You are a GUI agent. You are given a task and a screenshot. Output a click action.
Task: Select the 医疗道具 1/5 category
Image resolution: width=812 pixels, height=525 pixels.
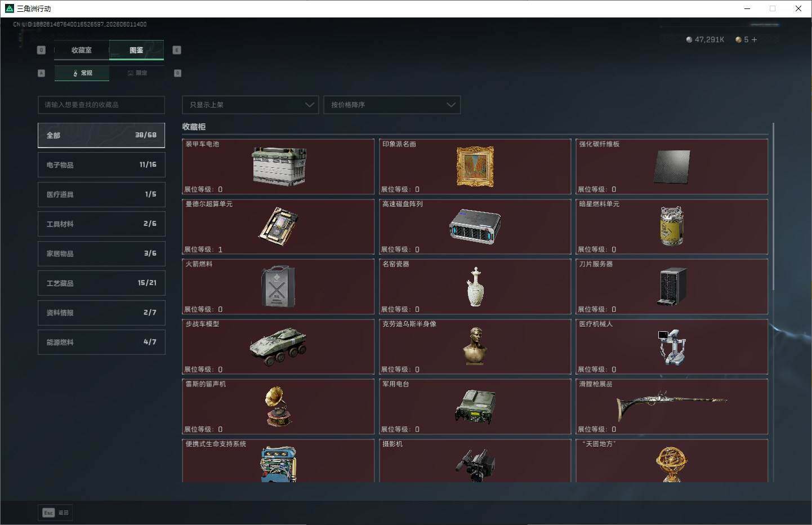pyautogui.click(x=101, y=194)
